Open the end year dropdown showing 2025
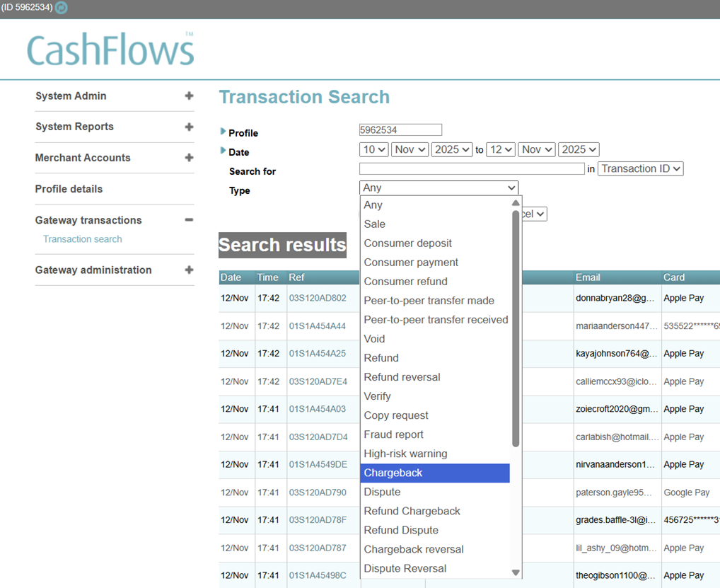This screenshot has width=720, height=588. pos(579,150)
